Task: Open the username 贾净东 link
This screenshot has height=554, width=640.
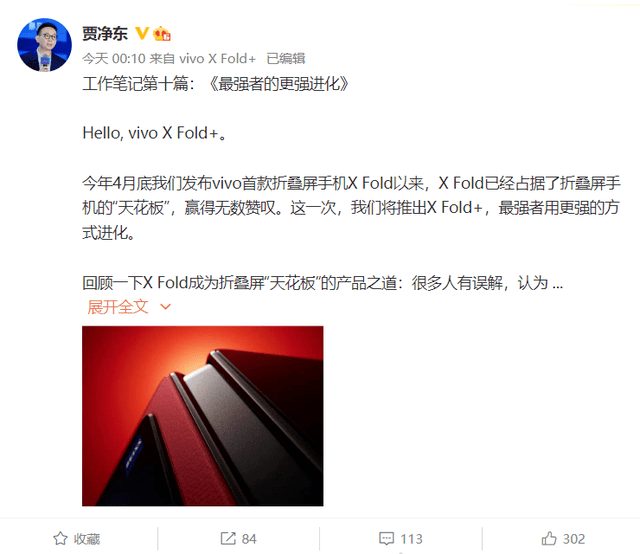Action: (105, 33)
